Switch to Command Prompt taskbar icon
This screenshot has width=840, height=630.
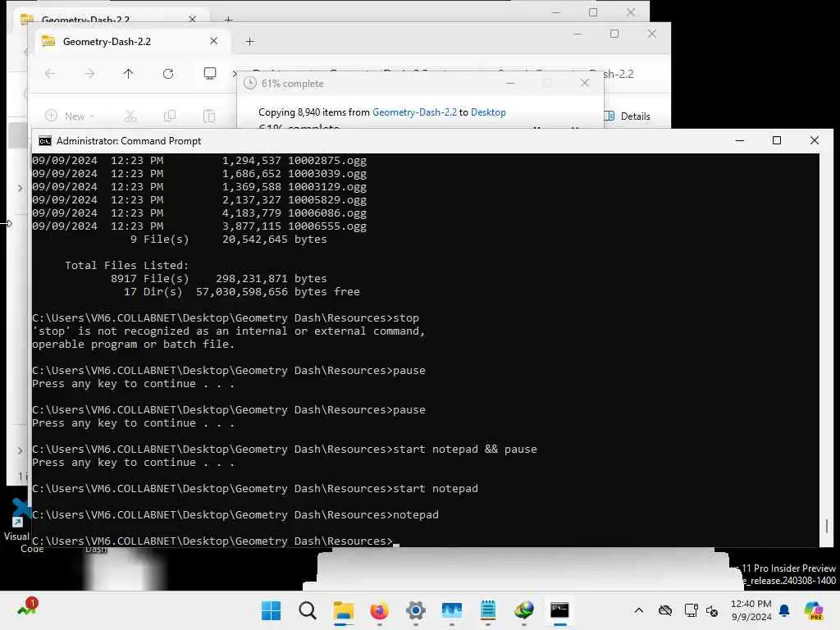click(559, 610)
